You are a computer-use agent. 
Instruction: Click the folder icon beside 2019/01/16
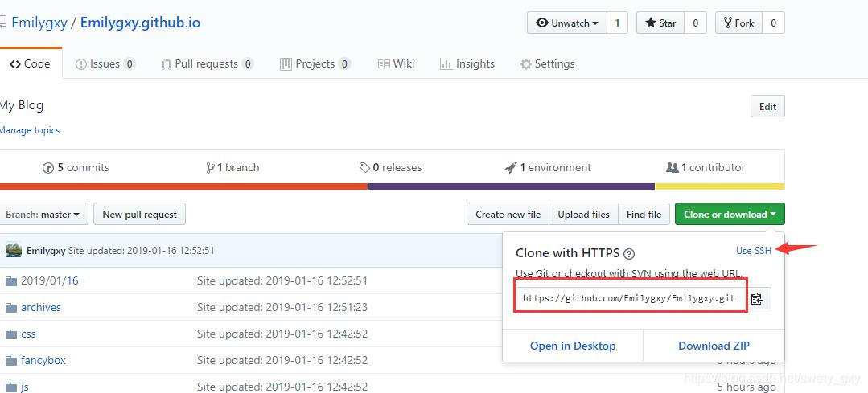pyautogui.click(x=11, y=280)
